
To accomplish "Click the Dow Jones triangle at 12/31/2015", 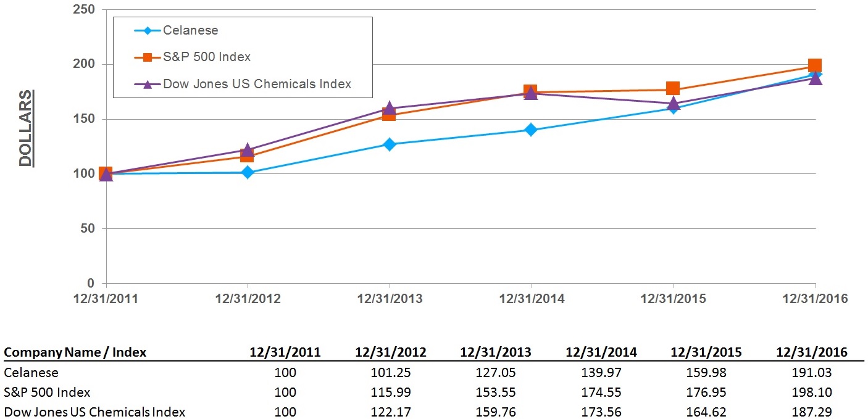I will 673,102.
